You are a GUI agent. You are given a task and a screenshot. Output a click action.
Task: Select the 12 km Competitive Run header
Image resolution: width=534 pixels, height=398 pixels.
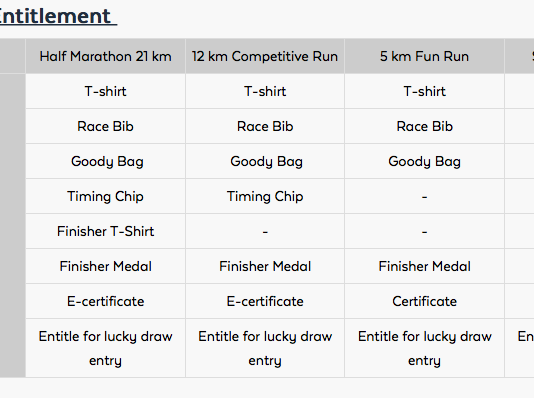(265, 57)
